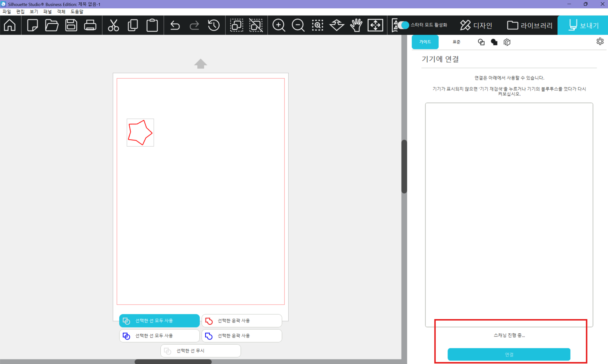The image size is (608, 364).
Task: Click the scissors Cut icon
Action: point(113,25)
